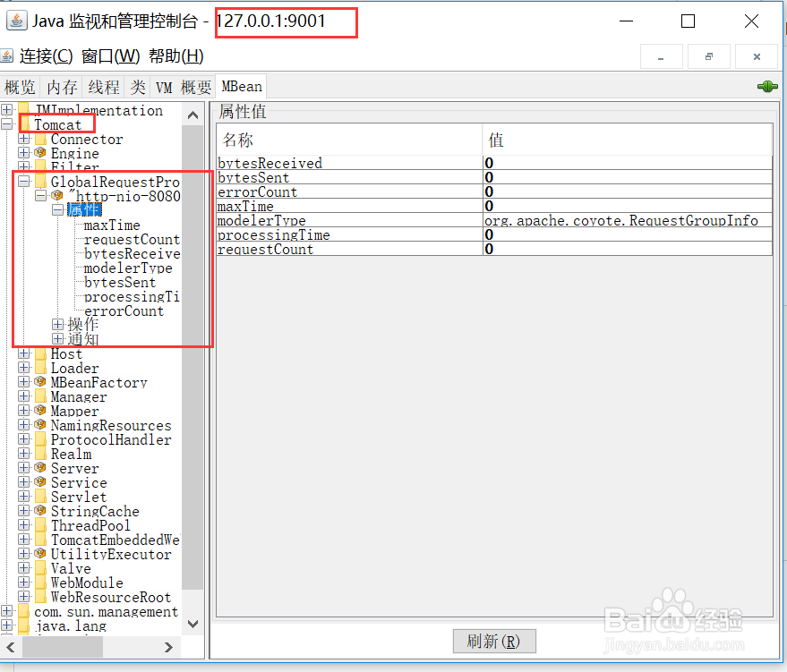
Task: Click horizontal scrollbar left arrow
Action: (x=11, y=647)
